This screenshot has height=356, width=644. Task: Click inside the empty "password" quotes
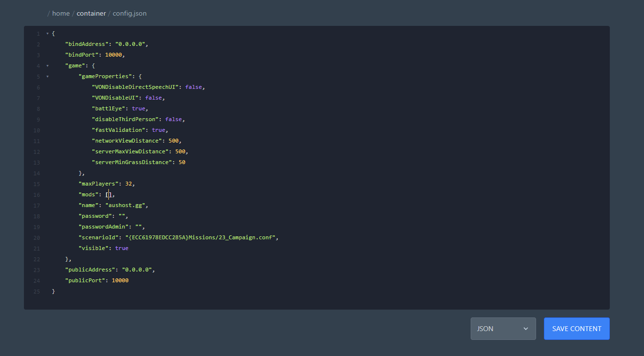122,216
